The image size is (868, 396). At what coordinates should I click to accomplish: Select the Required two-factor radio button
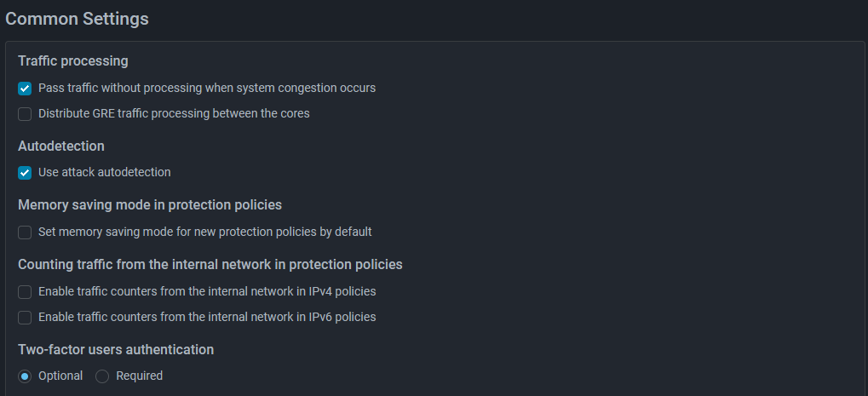click(x=102, y=376)
